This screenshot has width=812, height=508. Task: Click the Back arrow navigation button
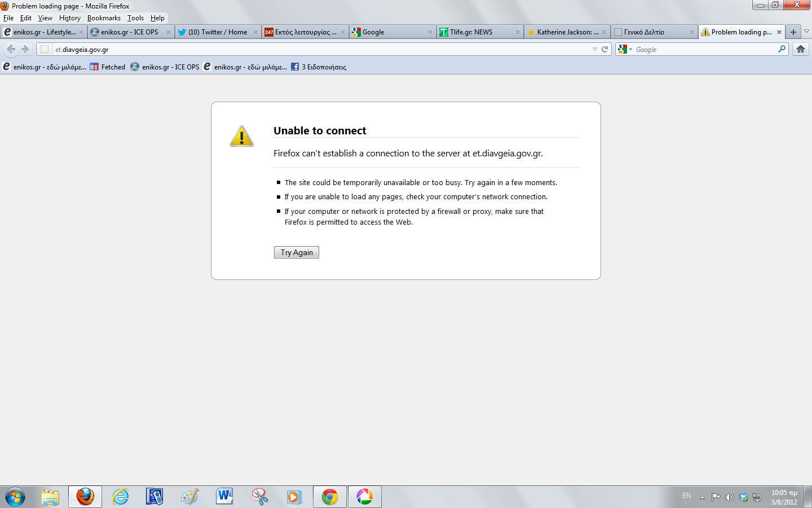[x=11, y=49]
